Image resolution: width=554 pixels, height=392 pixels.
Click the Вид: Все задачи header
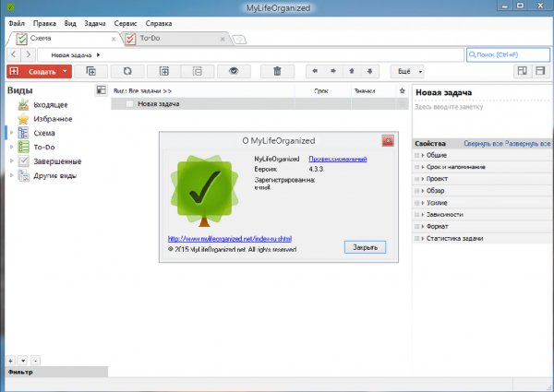pos(142,91)
